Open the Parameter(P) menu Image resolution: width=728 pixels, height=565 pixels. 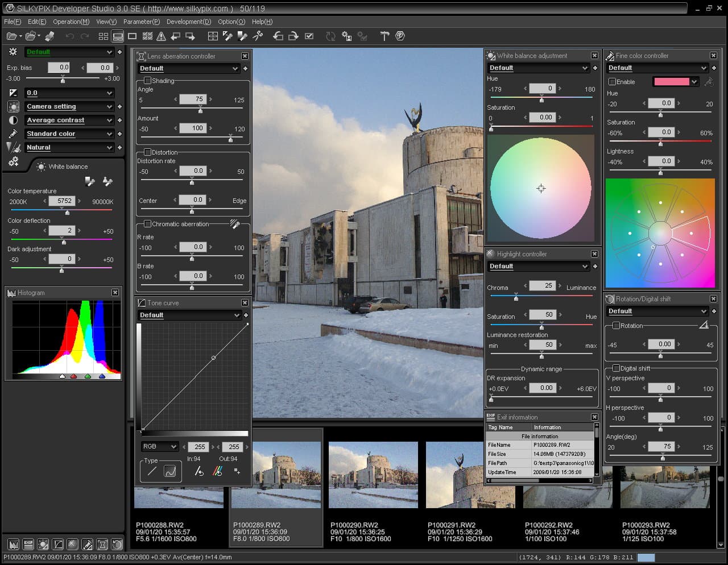141,22
